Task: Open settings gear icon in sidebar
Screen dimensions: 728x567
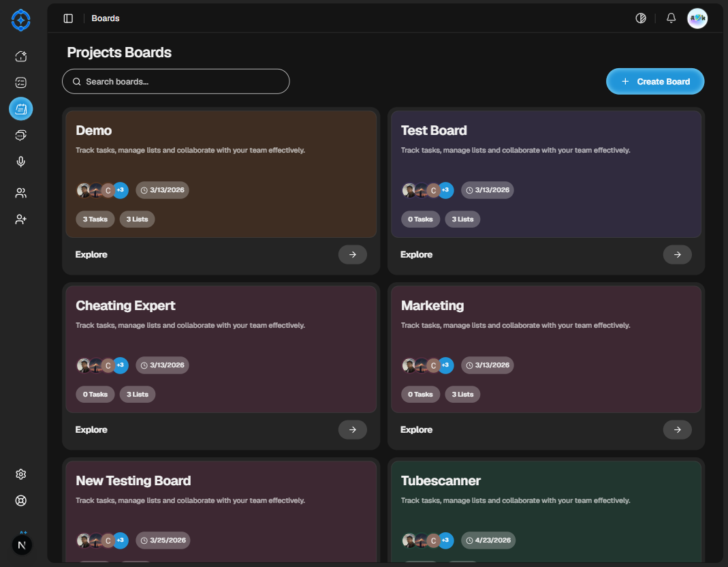Action: point(21,474)
